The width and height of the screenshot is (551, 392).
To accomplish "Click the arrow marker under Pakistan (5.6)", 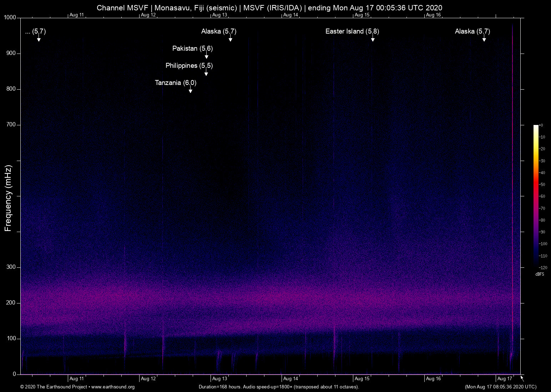I will pyautogui.click(x=206, y=56).
